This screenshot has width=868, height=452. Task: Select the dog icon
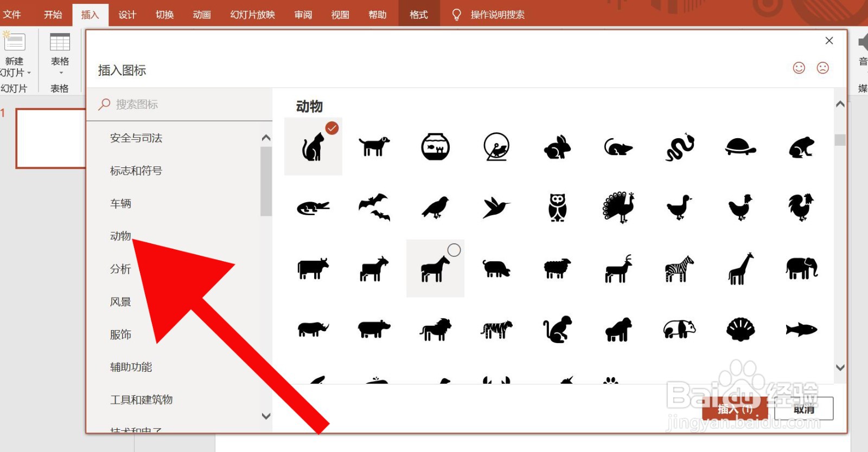[x=374, y=146]
